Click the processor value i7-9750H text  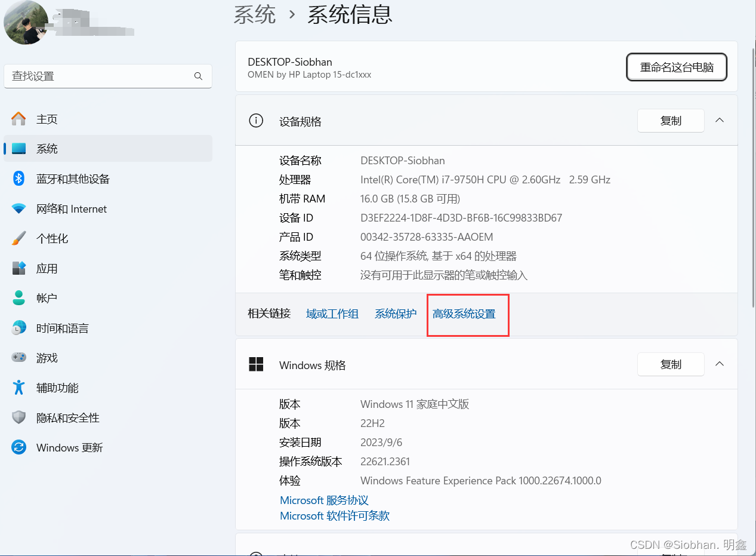tap(485, 180)
